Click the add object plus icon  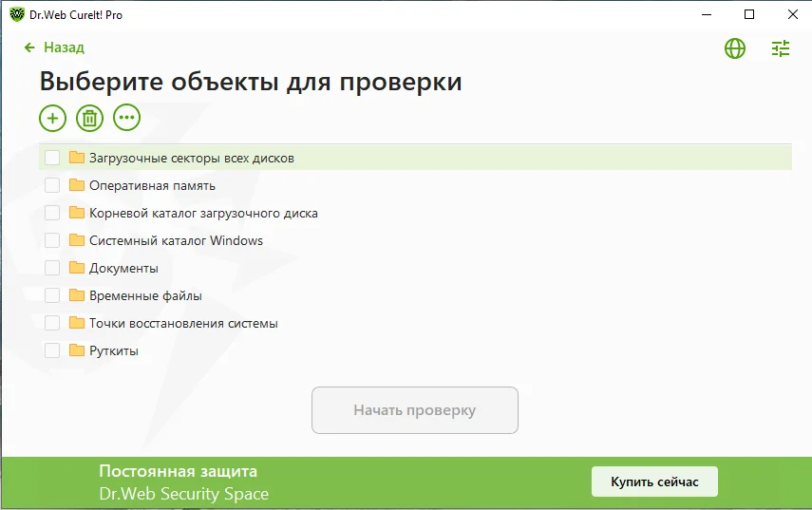click(x=52, y=118)
